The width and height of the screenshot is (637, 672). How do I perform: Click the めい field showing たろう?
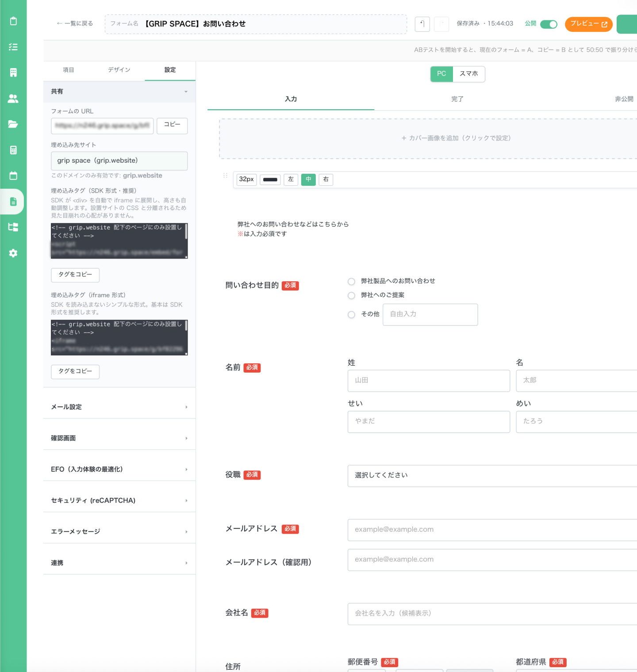click(576, 422)
